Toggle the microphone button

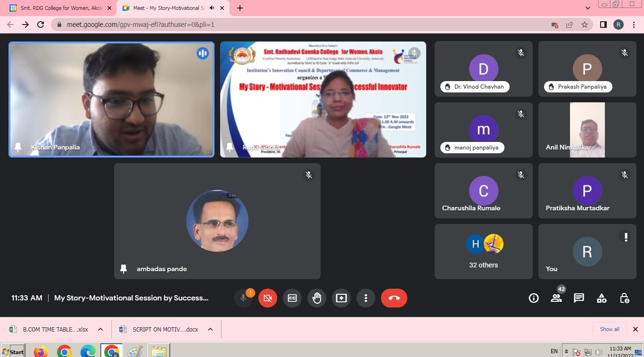point(243,298)
